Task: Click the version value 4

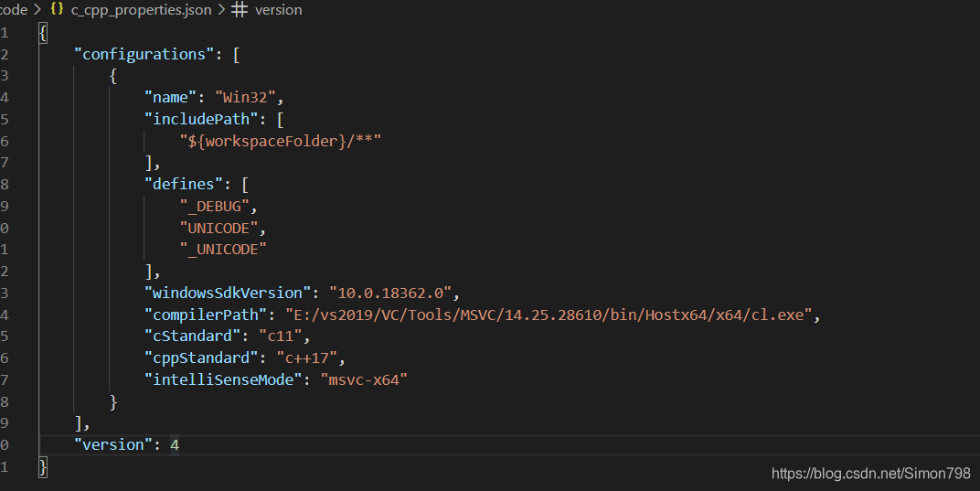Action: coord(175,444)
